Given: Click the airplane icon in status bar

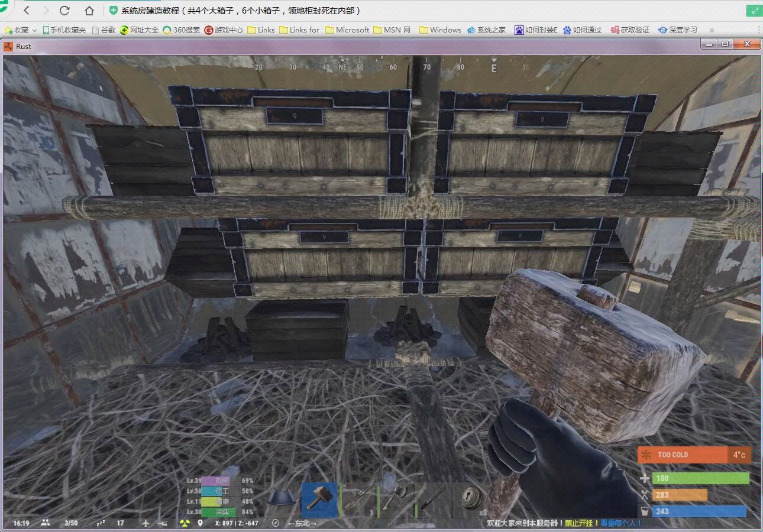Looking at the screenshot, I should point(146,523).
